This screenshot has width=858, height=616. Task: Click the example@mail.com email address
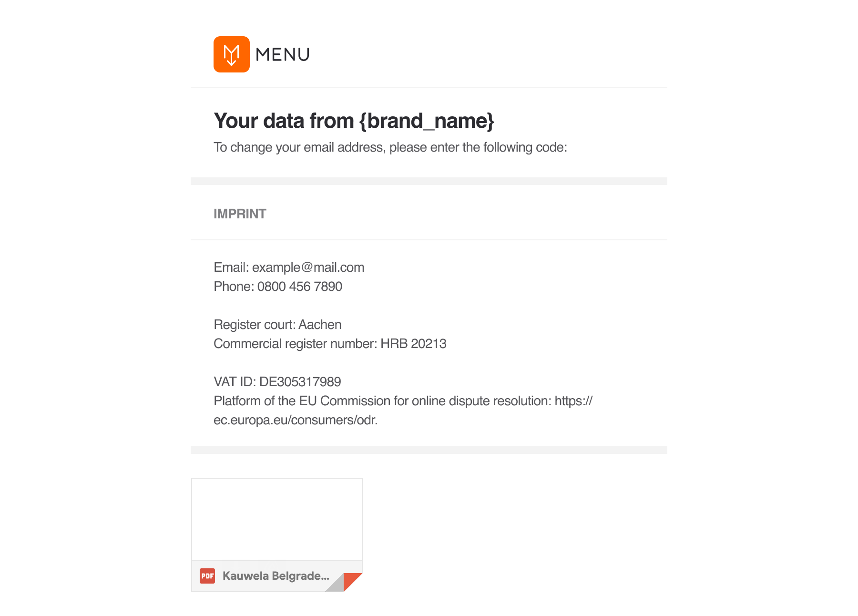coord(308,267)
